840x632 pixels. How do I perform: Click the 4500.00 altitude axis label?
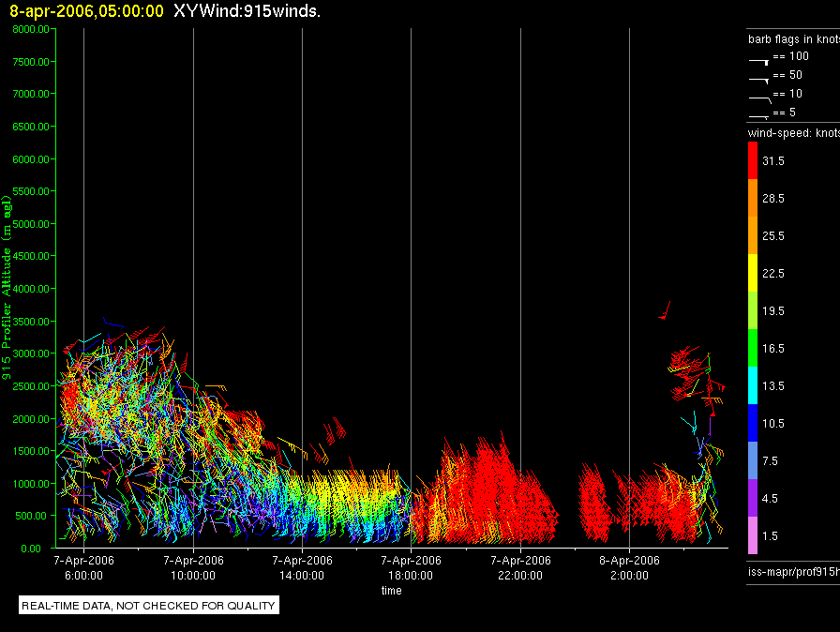pyautogui.click(x=31, y=256)
